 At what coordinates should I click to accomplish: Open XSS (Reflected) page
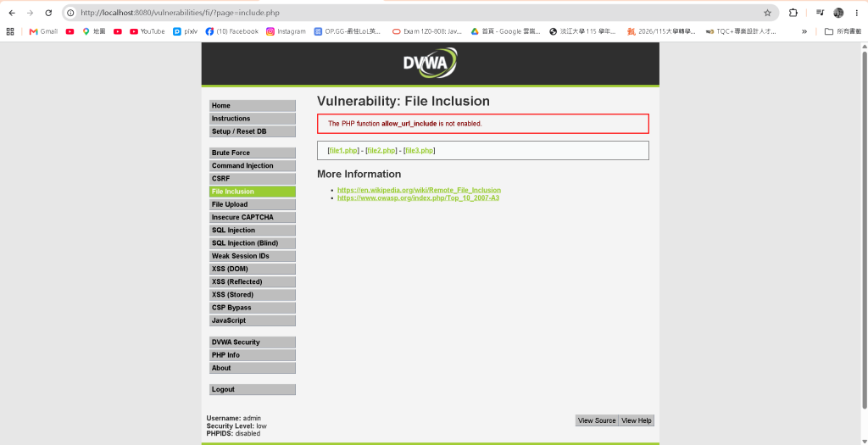(x=253, y=281)
